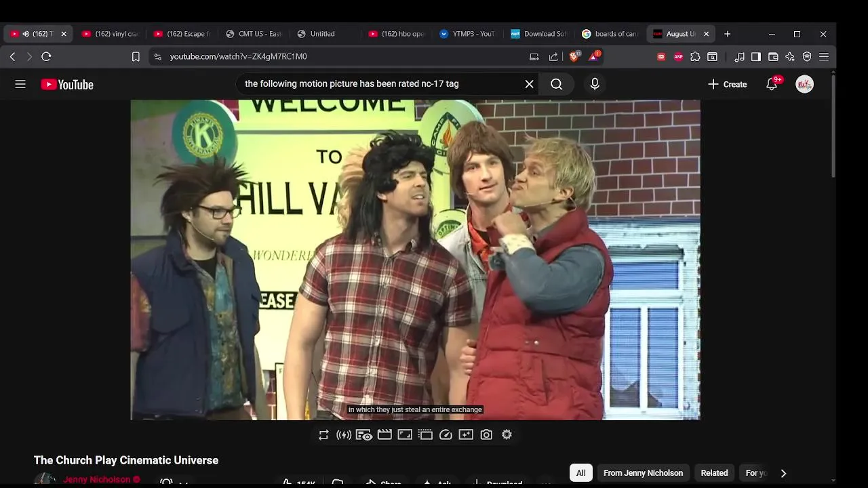
Task: Show more filter chips with arrow
Action: 783,473
